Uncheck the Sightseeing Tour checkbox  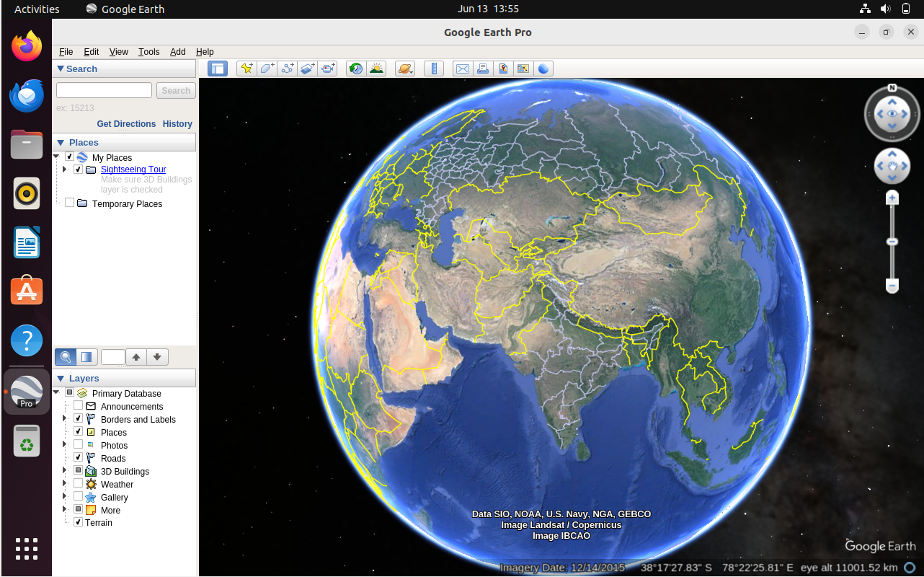coord(79,169)
